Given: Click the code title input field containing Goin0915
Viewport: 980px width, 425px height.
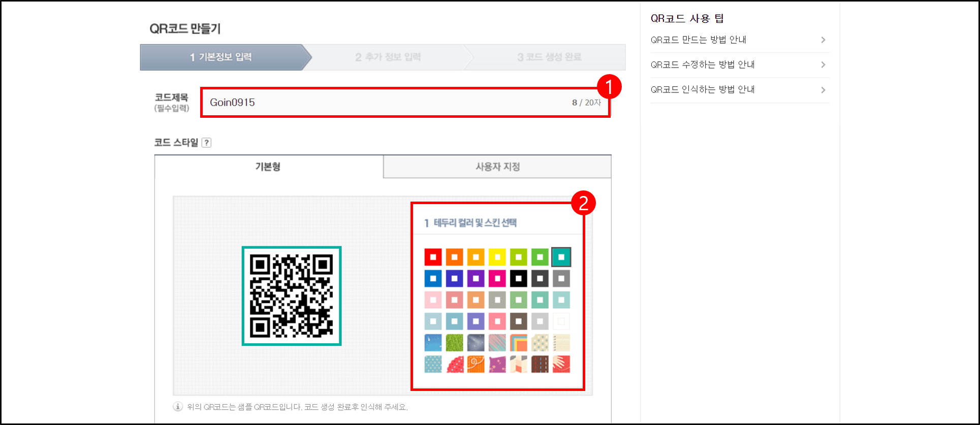Looking at the screenshot, I should click(405, 103).
